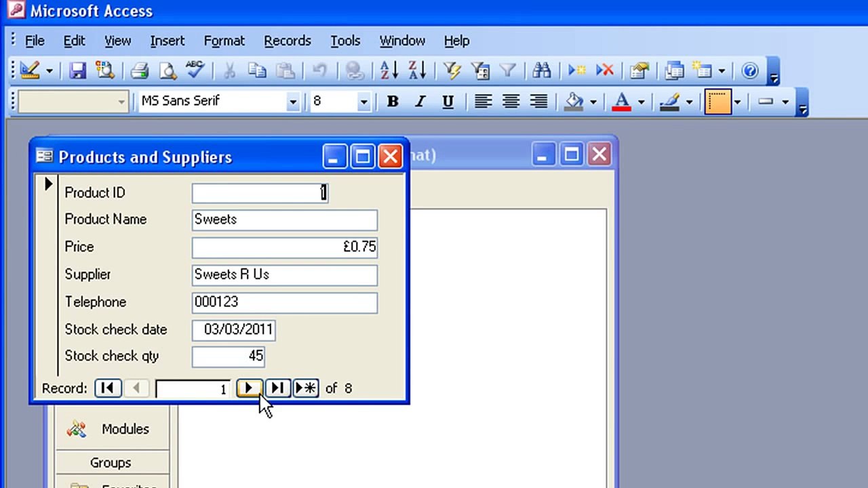The height and width of the screenshot is (488, 868).
Task: Toggle Bold formatting
Action: pos(392,102)
